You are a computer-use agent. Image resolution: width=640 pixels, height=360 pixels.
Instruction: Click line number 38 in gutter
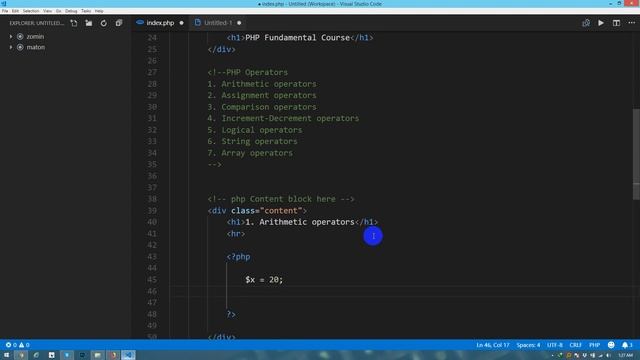pyautogui.click(x=152, y=199)
